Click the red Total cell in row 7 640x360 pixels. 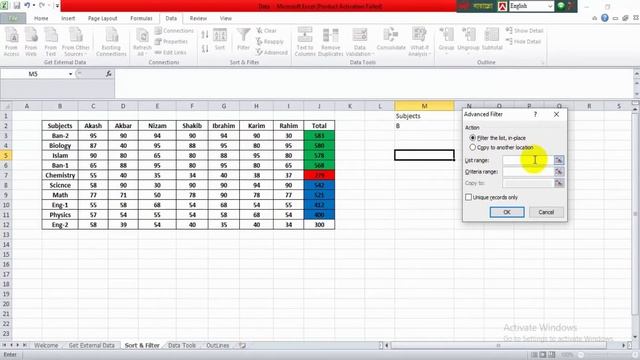(x=319, y=175)
